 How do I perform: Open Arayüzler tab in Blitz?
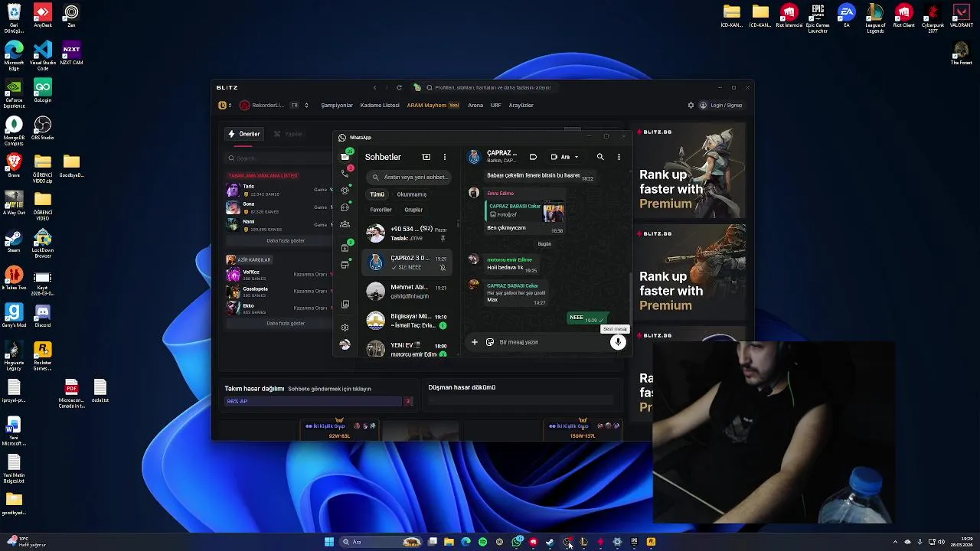point(521,106)
